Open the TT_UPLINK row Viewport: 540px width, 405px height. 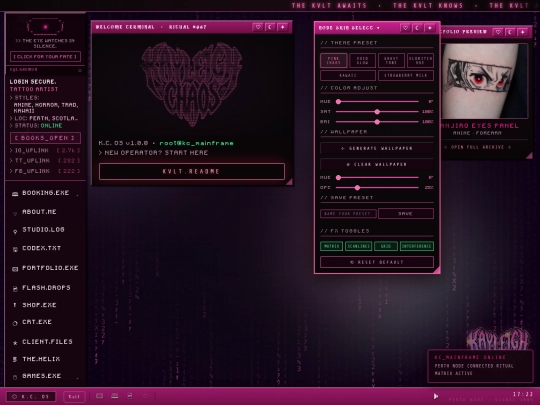point(45,161)
